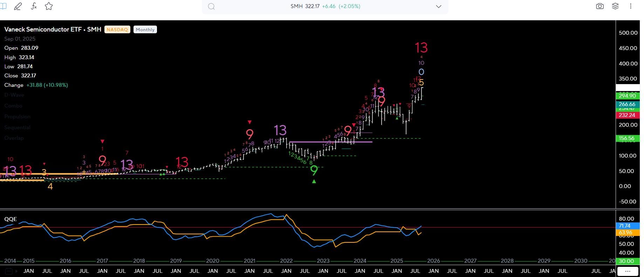
Task: Toggle the D-Wave indicator label
Action: pyautogui.click(x=14, y=95)
